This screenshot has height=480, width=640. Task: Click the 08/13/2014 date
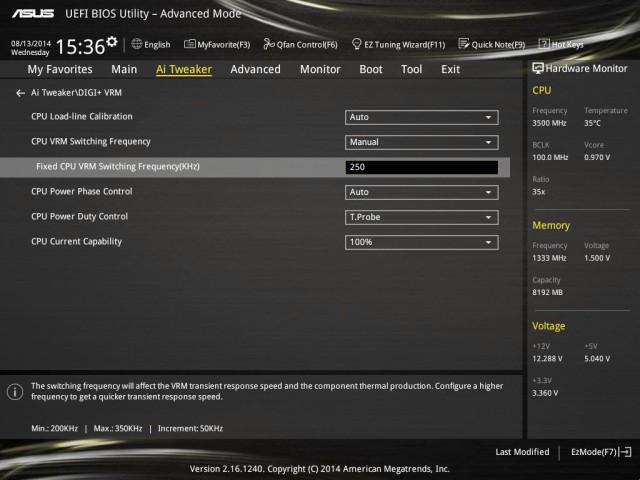point(31,43)
